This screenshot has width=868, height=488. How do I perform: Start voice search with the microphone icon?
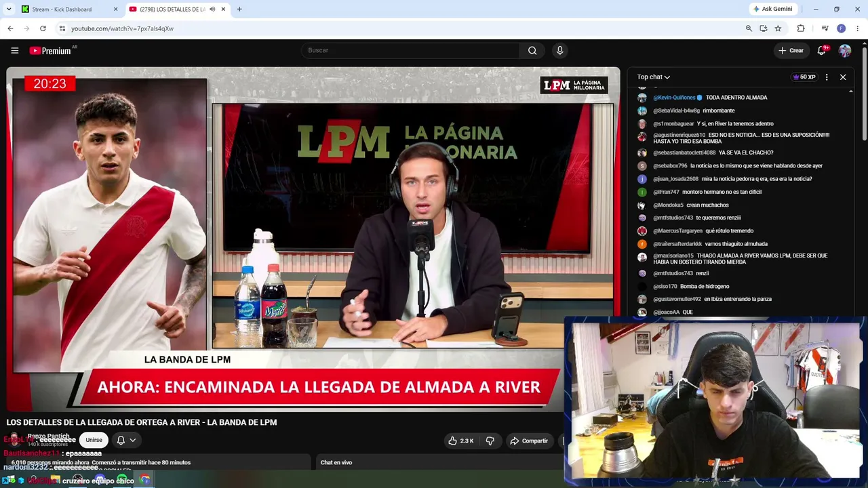click(559, 50)
